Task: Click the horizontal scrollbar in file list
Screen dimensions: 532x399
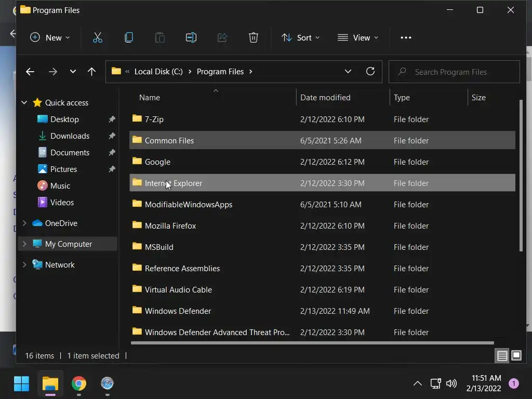Action: pyautogui.click(x=312, y=343)
